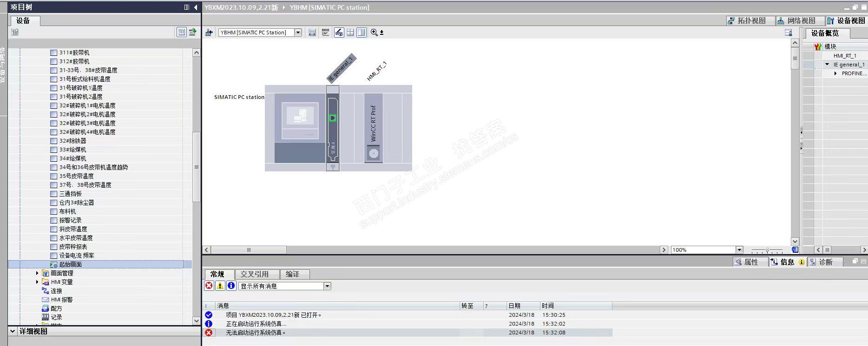868x346 pixels.
Task: Collapse the project tree with arrow button
Action: pyautogui.click(x=196, y=7)
